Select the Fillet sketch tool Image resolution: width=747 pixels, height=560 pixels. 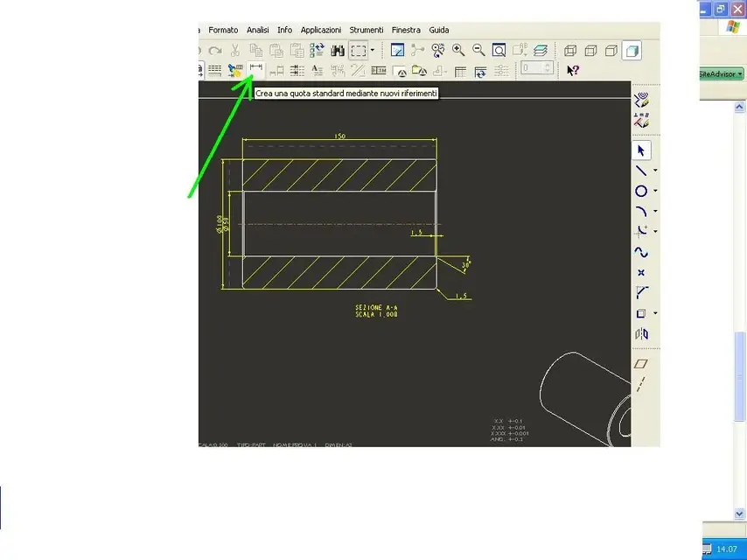tap(641, 231)
